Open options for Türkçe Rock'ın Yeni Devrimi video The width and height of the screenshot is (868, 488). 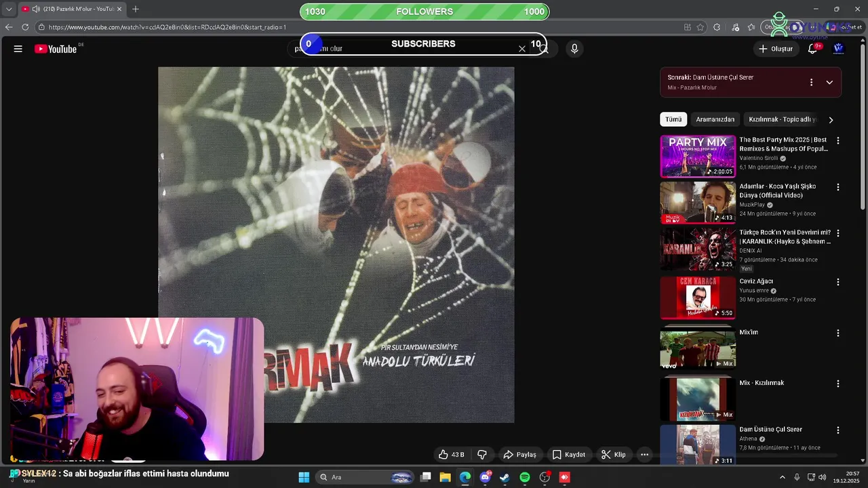pyautogui.click(x=838, y=233)
